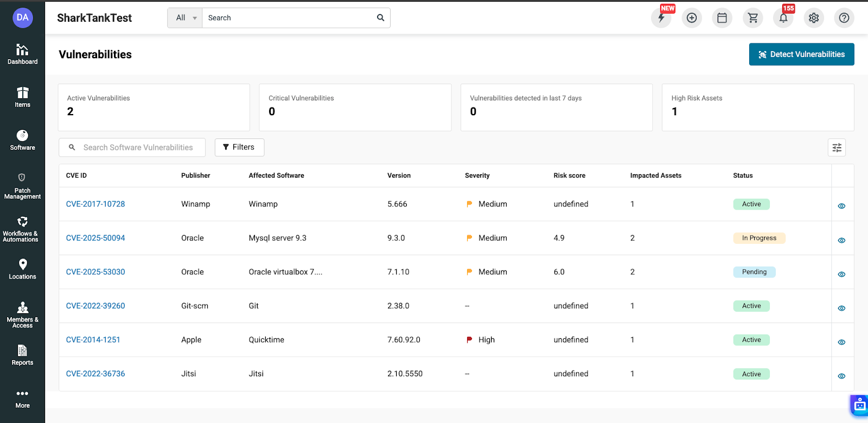Click Mysql server 9.3 cell
The width and height of the screenshot is (868, 423).
point(278,238)
